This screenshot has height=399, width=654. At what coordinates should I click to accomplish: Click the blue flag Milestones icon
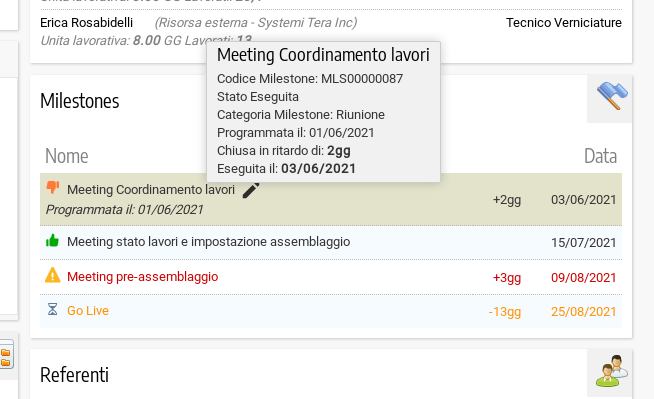(611, 96)
